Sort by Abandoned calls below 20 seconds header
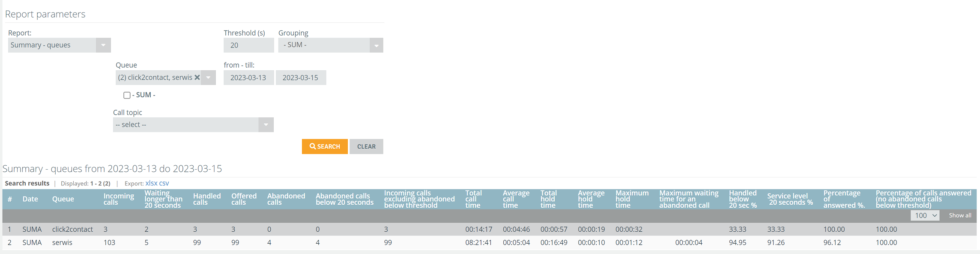Image resolution: width=980 pixels, height=254 pixels. tap(344, 199)
